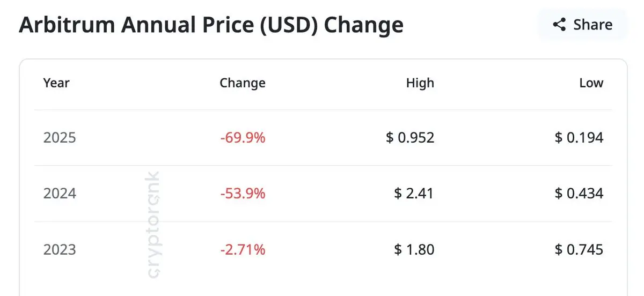Click the $ 0.745 low price
644x296 pixels.
click(579, 249)
